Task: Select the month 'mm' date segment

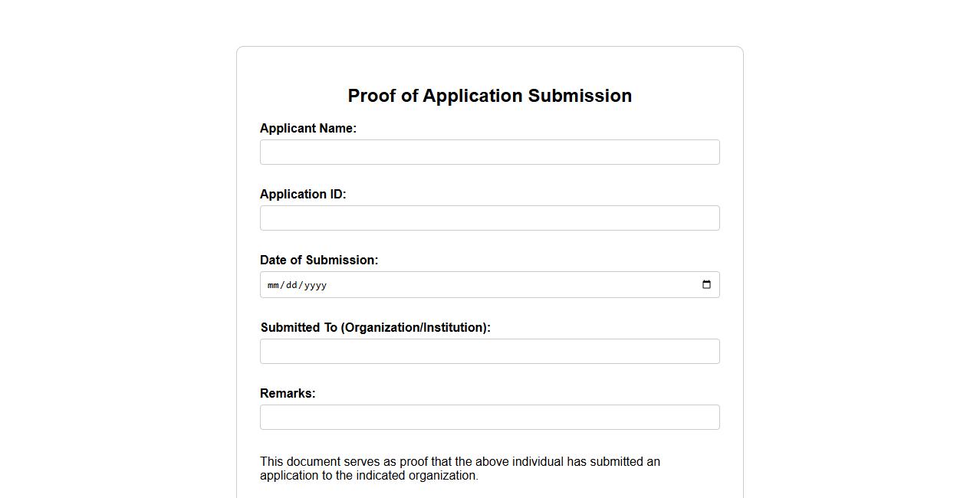Action: (x=273, y=286)
